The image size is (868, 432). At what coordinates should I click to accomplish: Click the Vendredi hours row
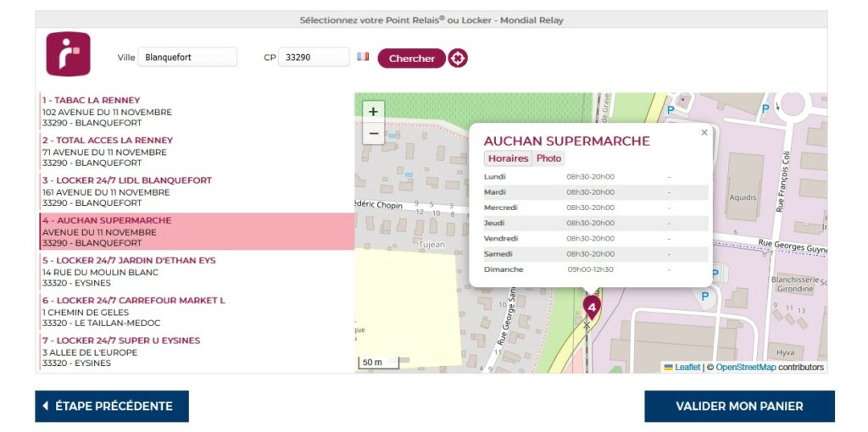click(x=596, y=239)
